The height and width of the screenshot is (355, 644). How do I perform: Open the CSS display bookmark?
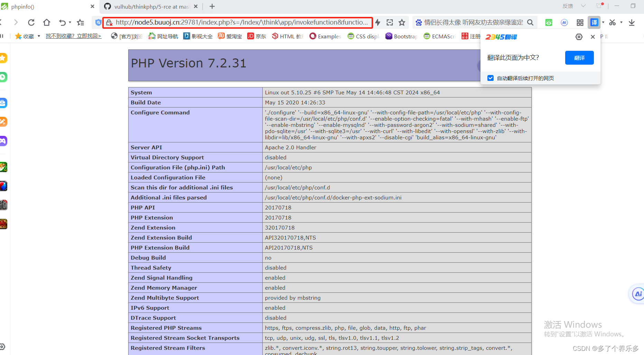tap(363, 36)
